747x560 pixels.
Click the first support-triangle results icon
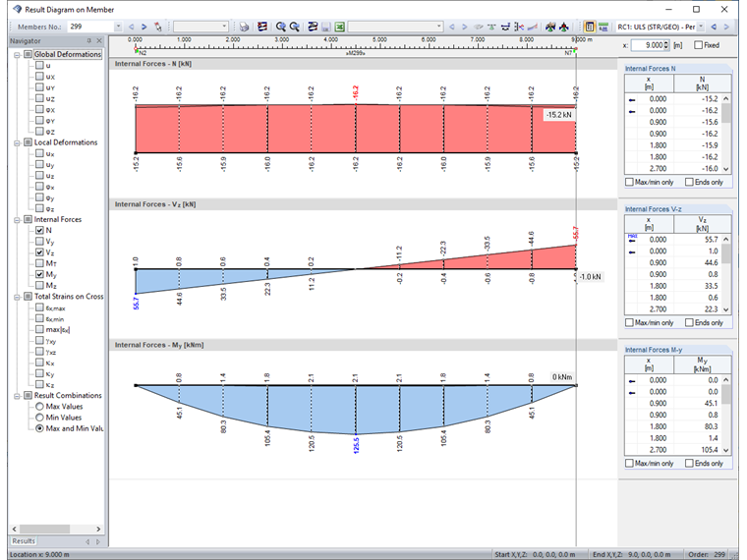point(550,28)
